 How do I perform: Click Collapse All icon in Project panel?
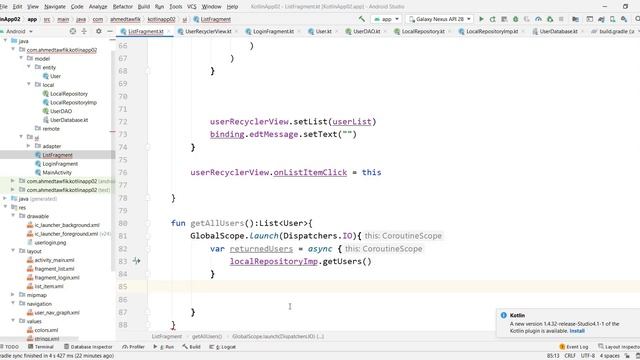pyautogui.click(x=84, y=31)
